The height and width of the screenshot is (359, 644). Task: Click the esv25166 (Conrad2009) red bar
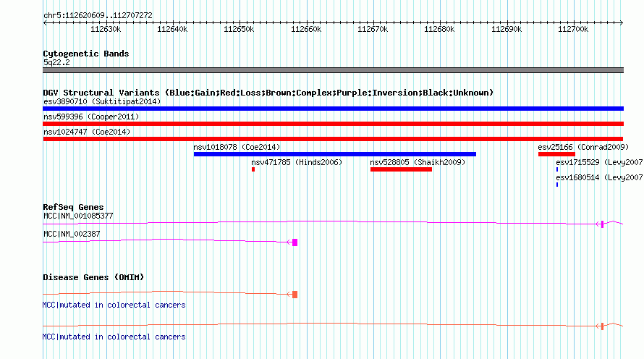556,154
